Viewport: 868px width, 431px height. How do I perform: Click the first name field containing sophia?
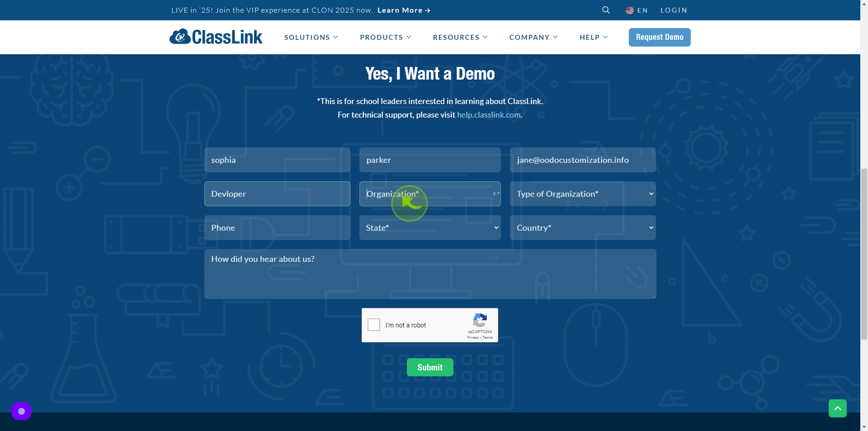[x=277, y=160]
